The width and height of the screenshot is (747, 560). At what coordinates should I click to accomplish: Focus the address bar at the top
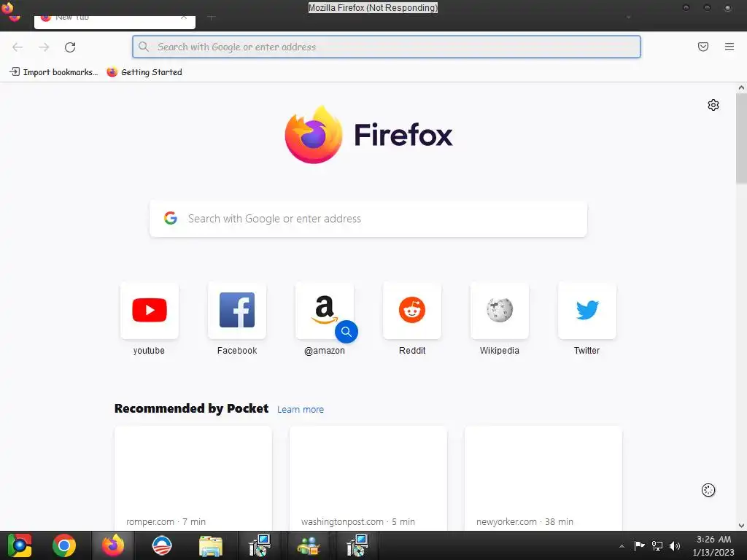(x=387, y=47)
